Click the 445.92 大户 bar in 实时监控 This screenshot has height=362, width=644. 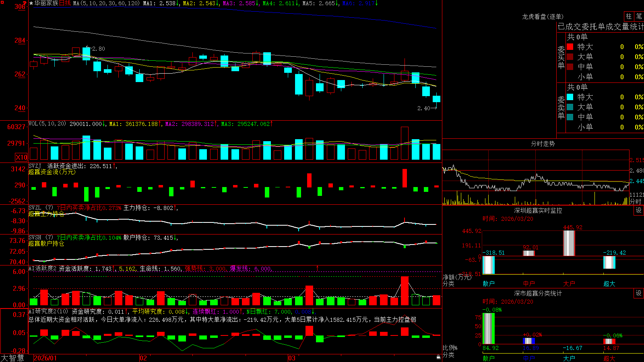(x=569, y=243)
